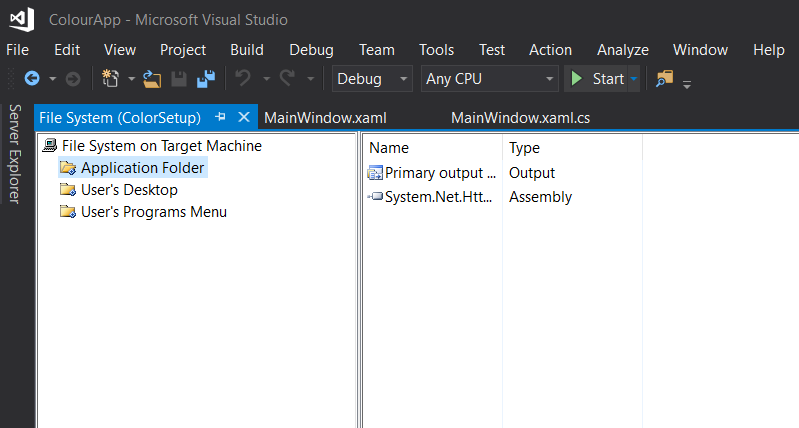Save all files via stacked disks icon
The height and width of the screenshot is (428, 799).
click(206, 79)
